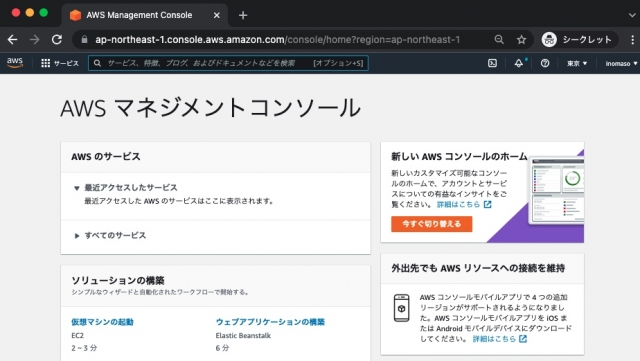This screenshot has height=361, width=640.
Task: Click the browser address bar URL
Action: (x=278, y=40)
